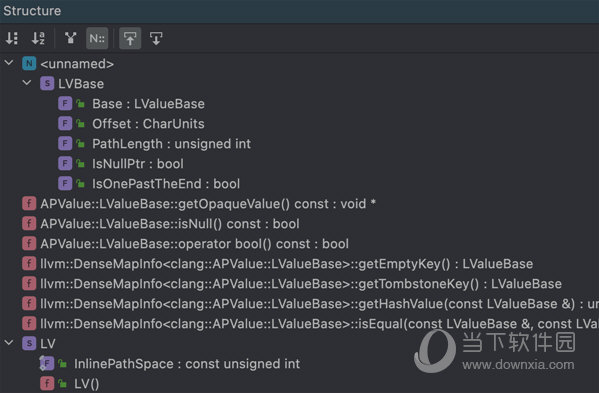Click the field icon beside Base : LValueBase
The width and height of the screenshot is (599, 394).
tap(65, 103)
